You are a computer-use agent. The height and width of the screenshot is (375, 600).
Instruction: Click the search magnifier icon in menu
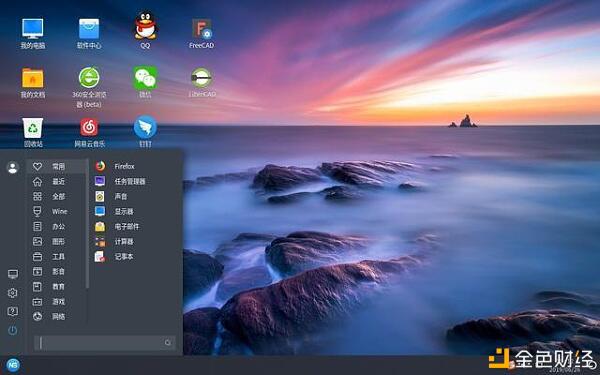(x=168, y=342)
